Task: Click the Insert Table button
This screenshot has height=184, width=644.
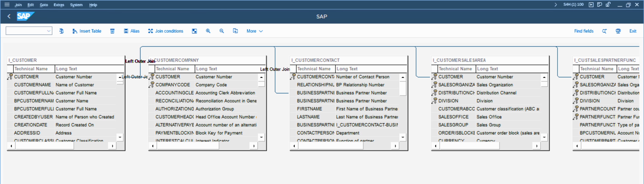Action: pyautogui.click(x=87, y=31)
